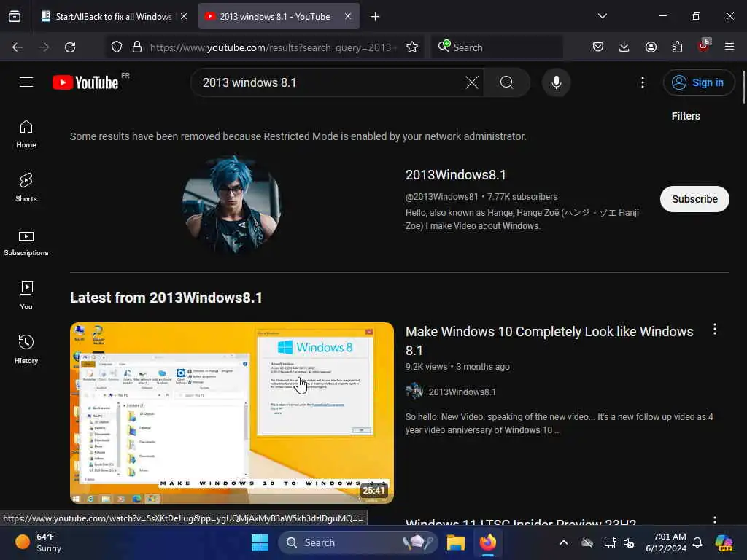Close the StartAllBack tab
747x560 pixels.
(x=184, y=16)
